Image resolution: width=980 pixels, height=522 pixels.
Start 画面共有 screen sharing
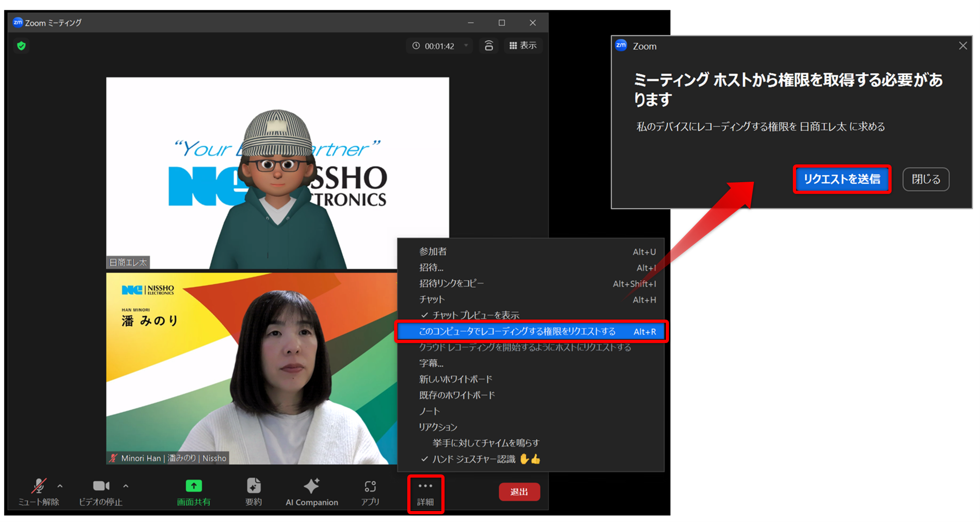pyautogui.click(x=194, y=492)
